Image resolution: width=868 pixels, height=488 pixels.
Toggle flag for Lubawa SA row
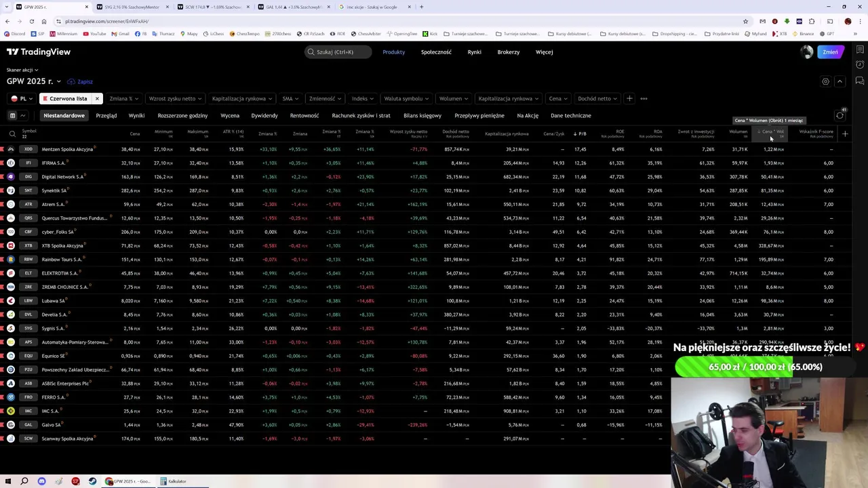(2, 300)
